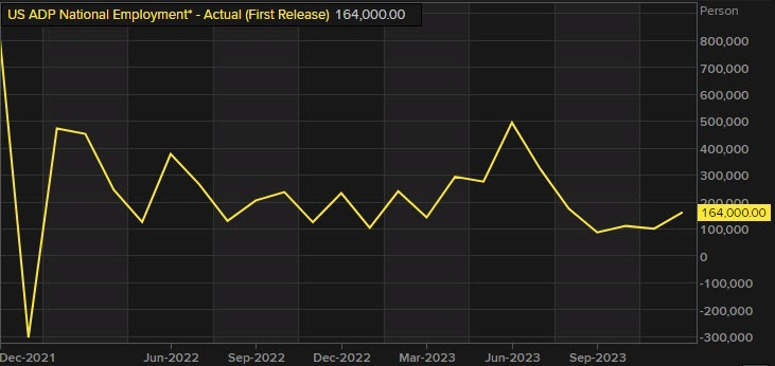This screenshot has height=366, width=775.
Task: Click the yellow 164,000.00 value tag
Action: coord(733,213)
